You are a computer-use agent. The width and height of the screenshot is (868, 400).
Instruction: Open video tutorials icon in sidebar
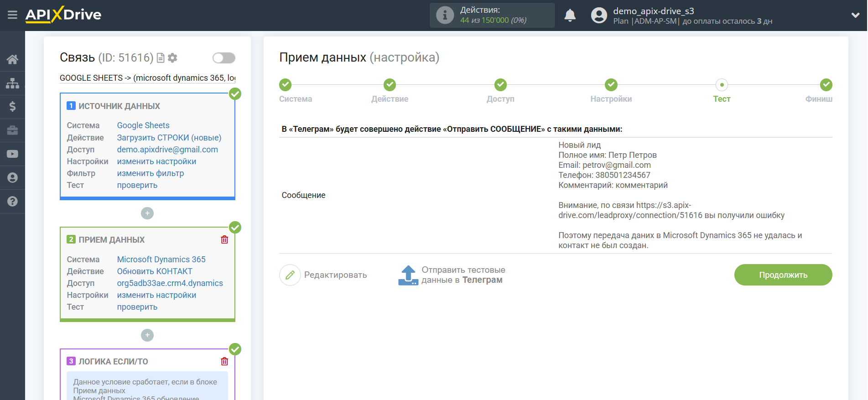(12, 154)
